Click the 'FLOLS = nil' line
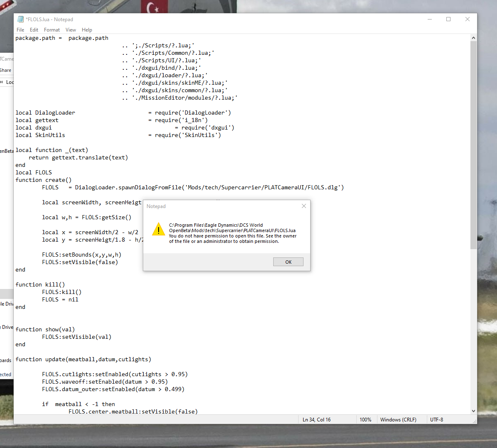The image size is (497, 448). coord(60,300)
